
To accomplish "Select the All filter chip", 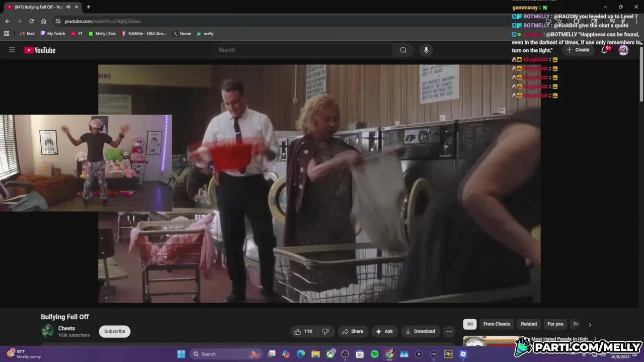I will click(470, 324).
